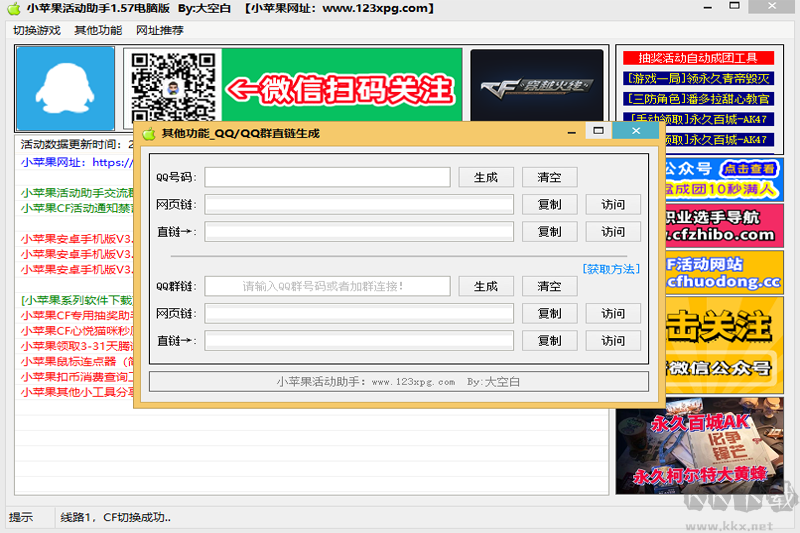Click the CF活动网站 cfhuodong.cc banner

[724, 272]
